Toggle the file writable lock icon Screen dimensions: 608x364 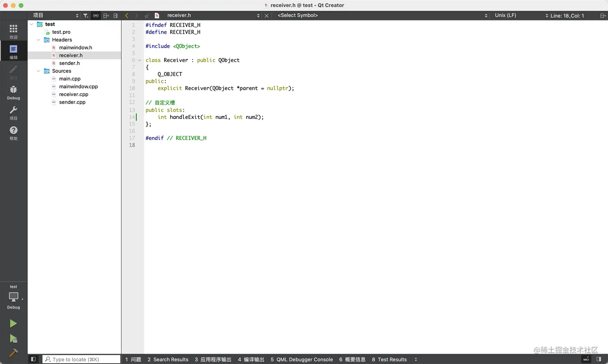coord(147,16)
